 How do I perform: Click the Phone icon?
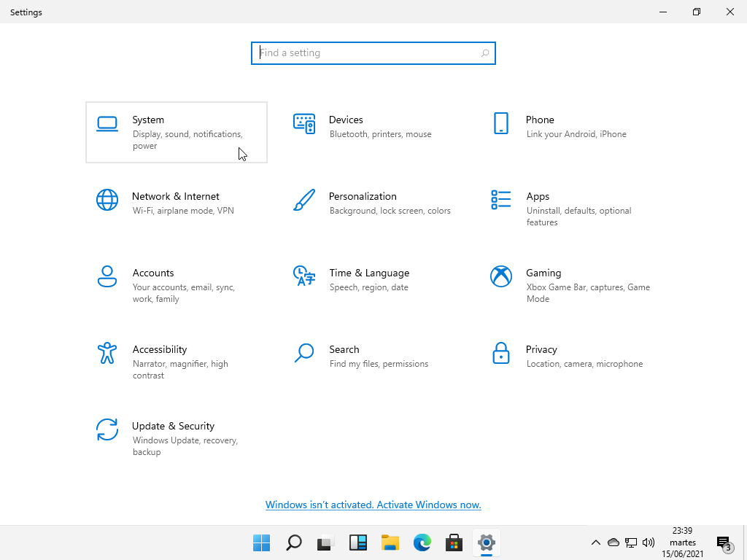click(500, 123)
